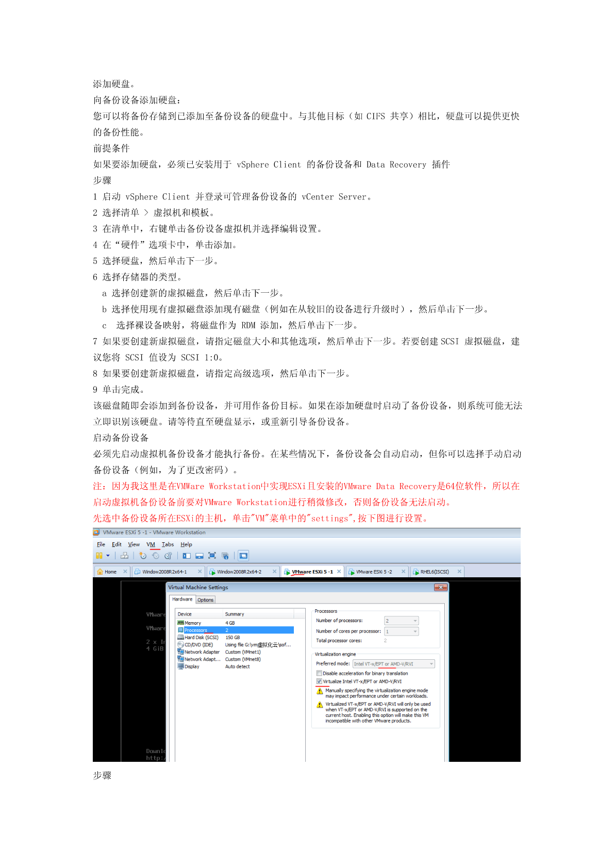Revert to snapshot using the toolbar icon

point(156,556)
